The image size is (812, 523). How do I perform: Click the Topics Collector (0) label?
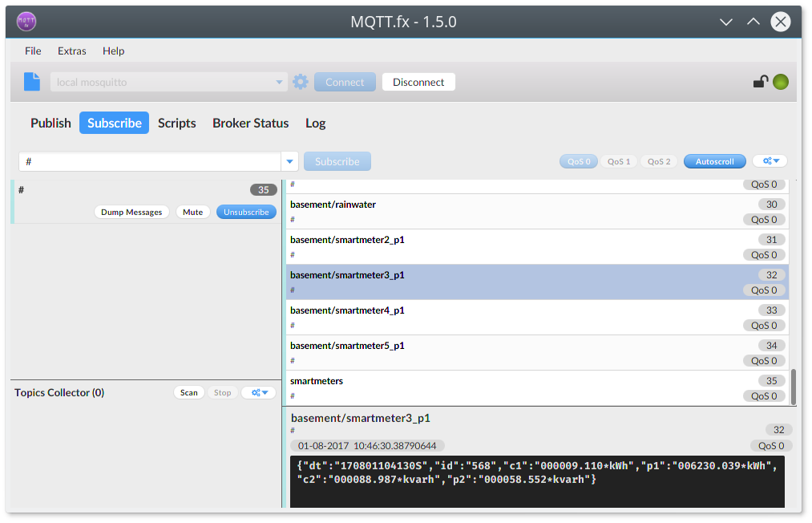[59, 392]
